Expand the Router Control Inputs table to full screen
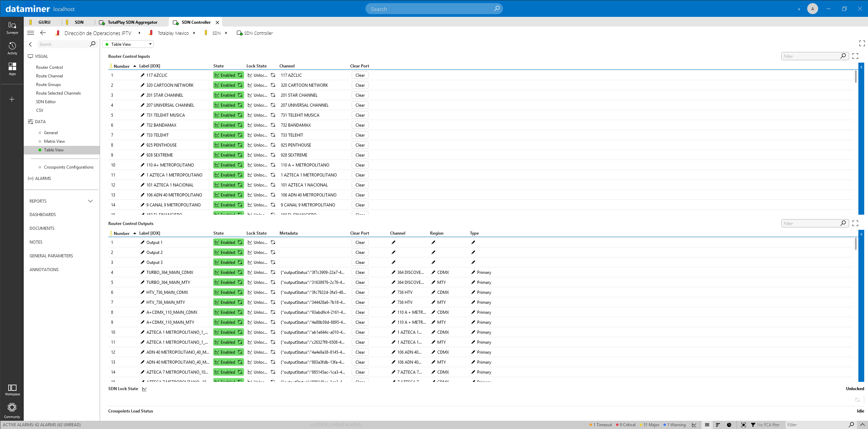The height and width of the screenshot is (429, 868). click(x=855, y=56)
